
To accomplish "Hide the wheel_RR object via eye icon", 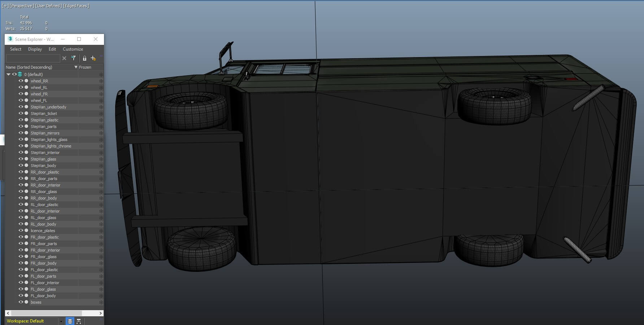I will (21, 81).
